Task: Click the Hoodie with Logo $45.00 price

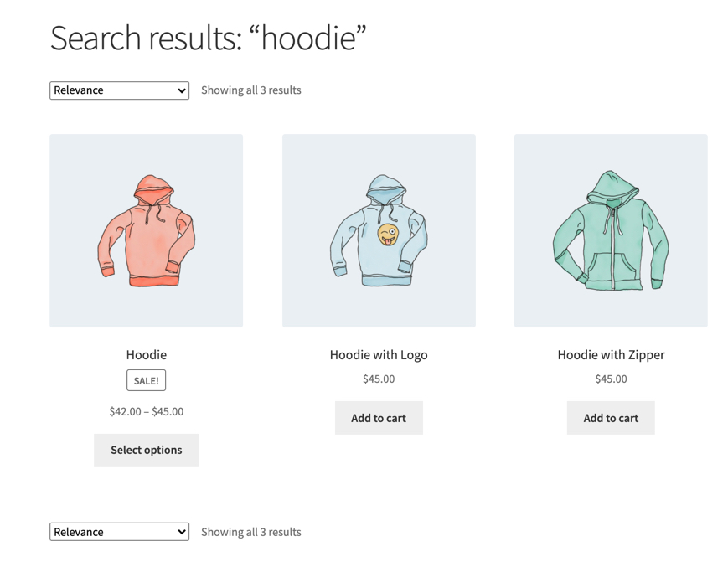Action: 379,379
